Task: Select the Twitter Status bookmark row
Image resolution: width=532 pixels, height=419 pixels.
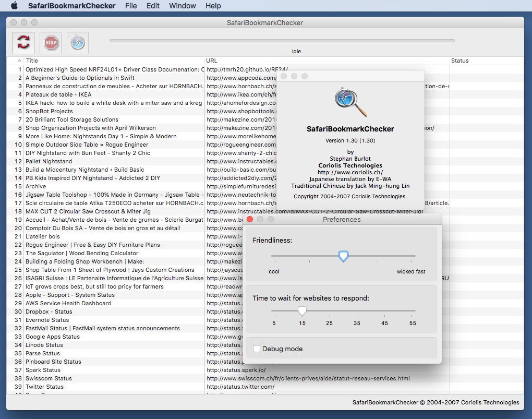Action: click(44, 387)
